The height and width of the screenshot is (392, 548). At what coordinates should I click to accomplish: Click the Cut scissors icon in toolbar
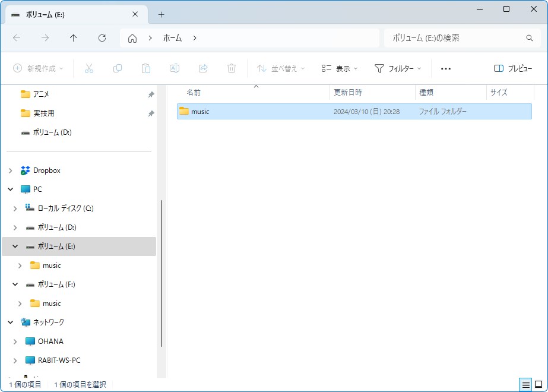click(x=89, y=68)
